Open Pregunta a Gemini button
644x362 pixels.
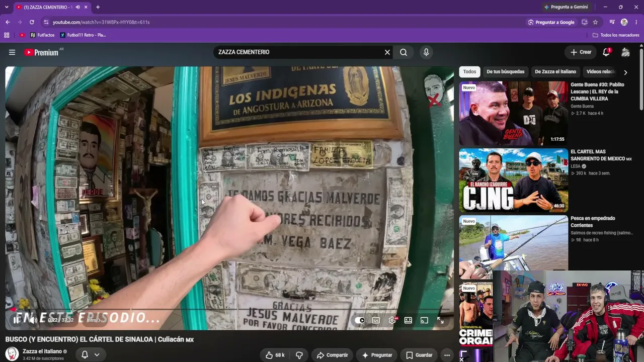[x=566, y=7]
